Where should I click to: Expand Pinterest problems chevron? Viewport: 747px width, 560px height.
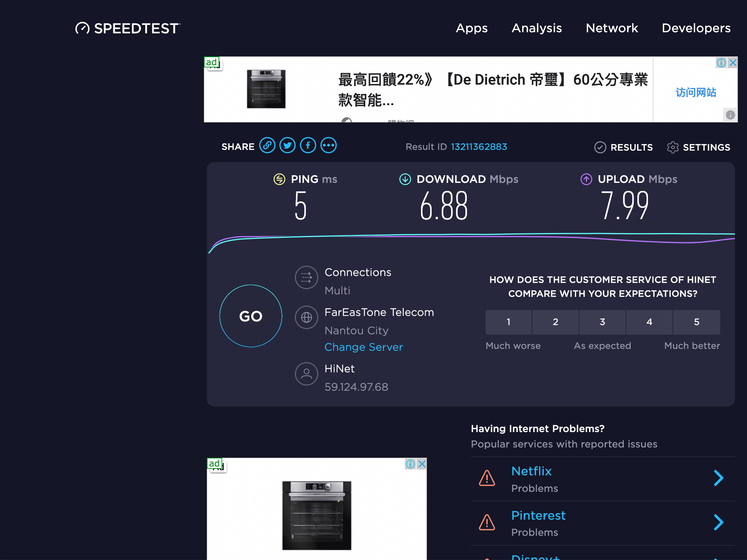(x=718, y=522)
